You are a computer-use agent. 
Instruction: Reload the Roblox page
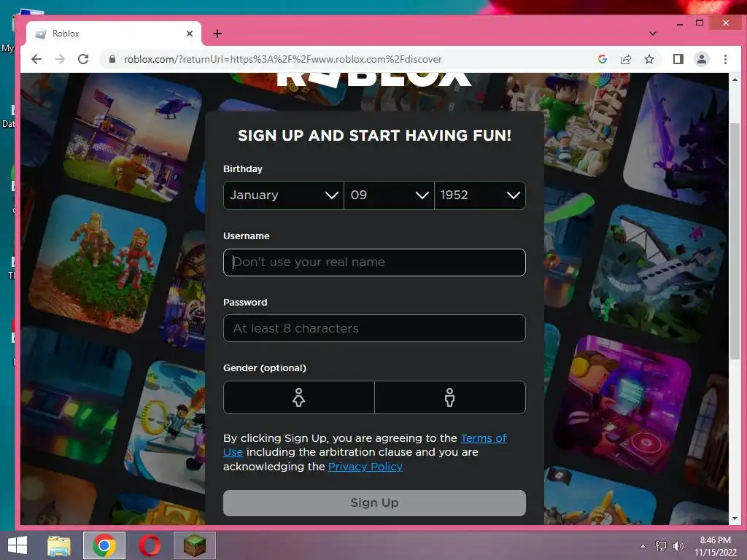[x=83, y=59]
